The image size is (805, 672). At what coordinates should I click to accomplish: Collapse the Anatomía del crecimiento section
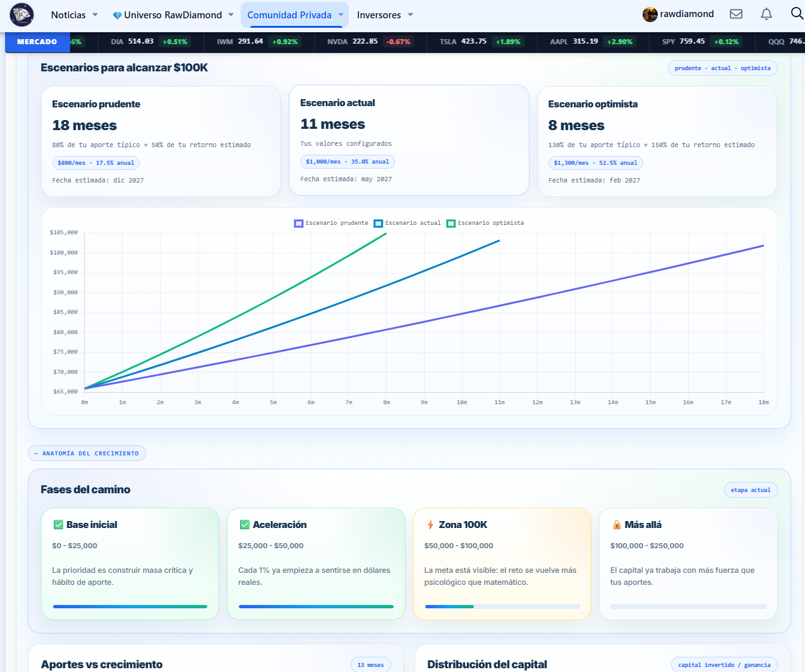[87, 453]
